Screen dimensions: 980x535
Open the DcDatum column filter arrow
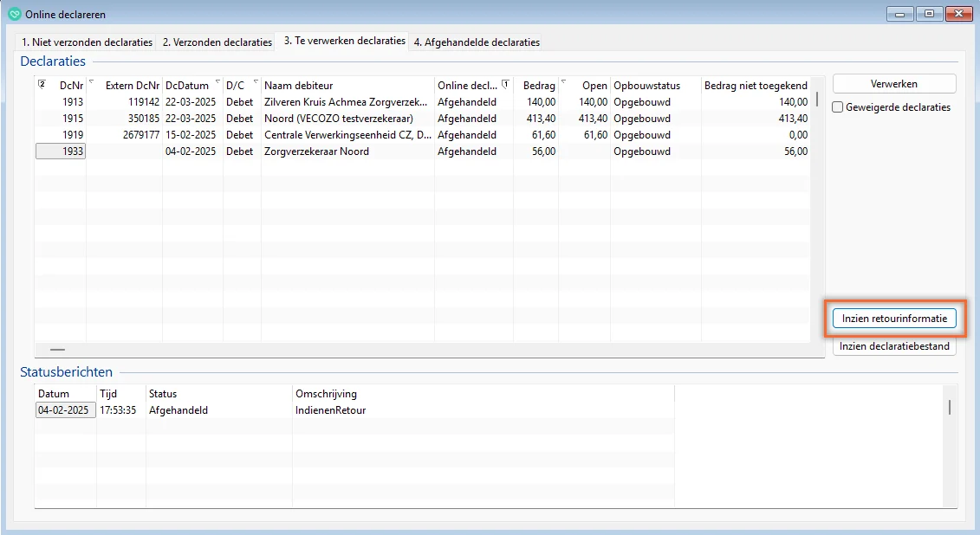pos(217,82)
